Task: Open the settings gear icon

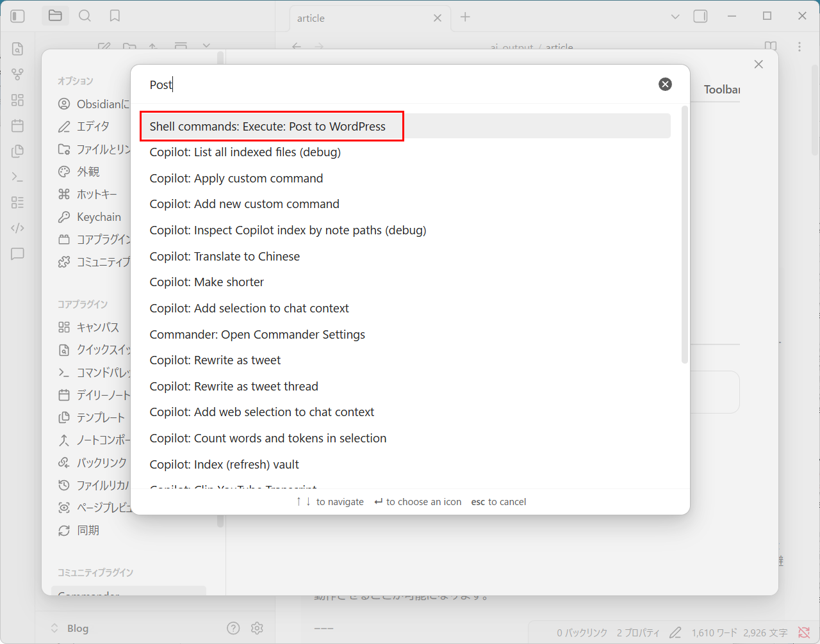Action: coord(257,628)
